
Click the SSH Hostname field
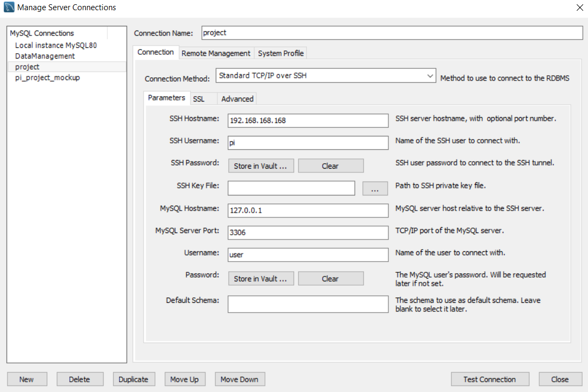click(308, 120)
